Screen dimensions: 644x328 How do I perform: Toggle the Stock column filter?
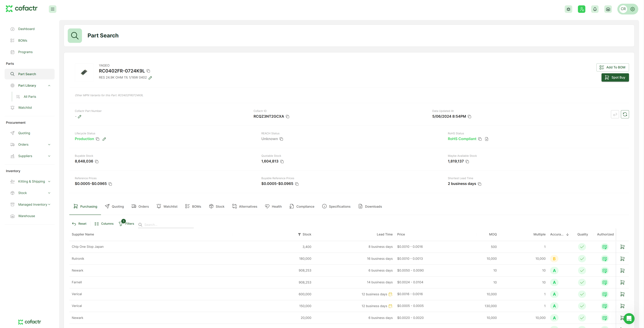pos(299,234)
